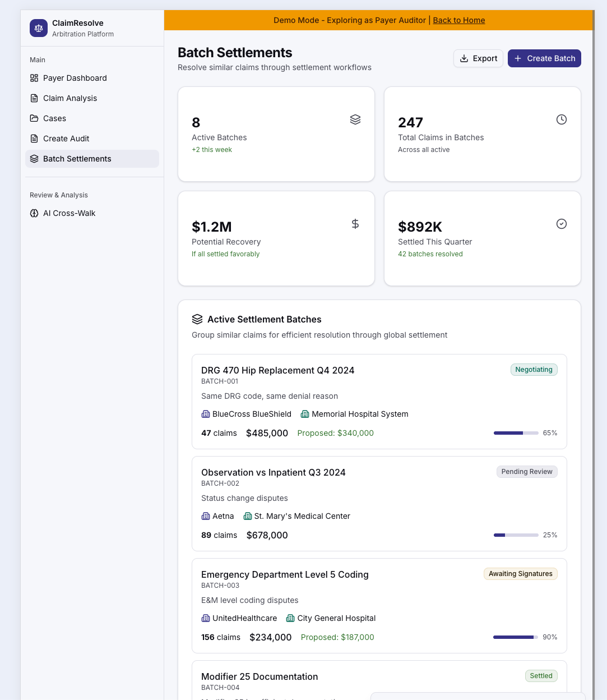Select Create Audit in sidebar

92,139
